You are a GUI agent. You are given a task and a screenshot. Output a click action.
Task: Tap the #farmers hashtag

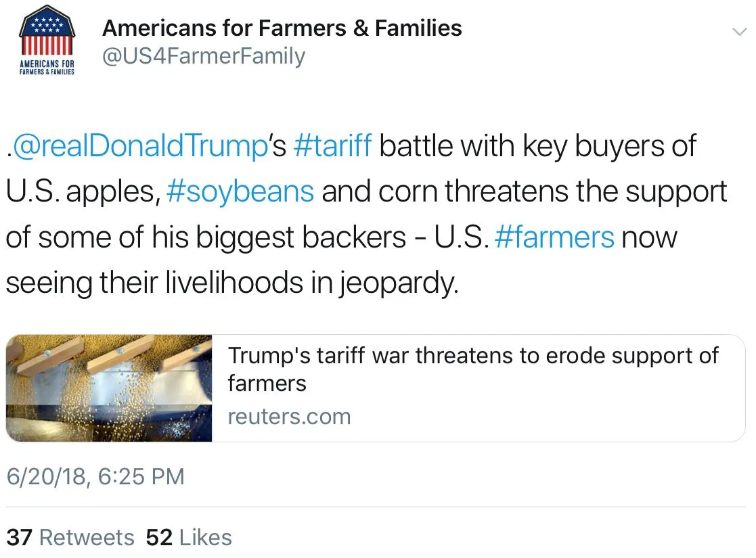(x=554, y=237)
